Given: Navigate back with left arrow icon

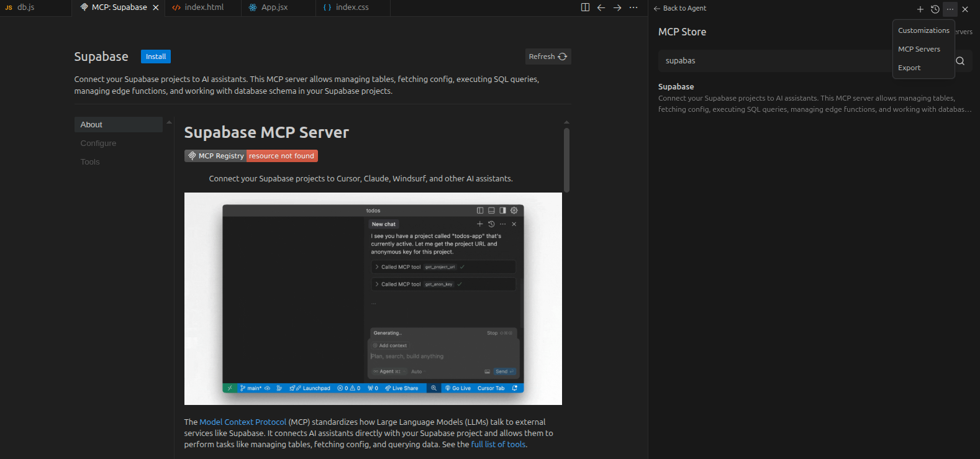Looking at the screenshot, I should pos(601,7).
